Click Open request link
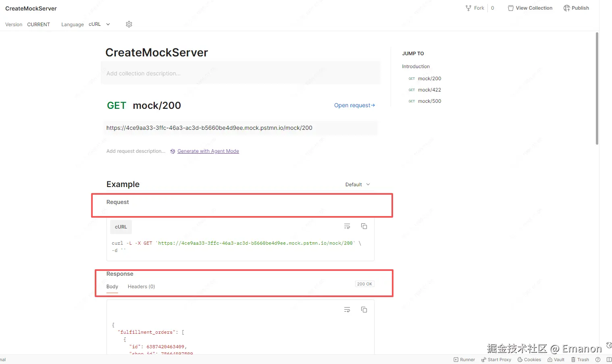This screenshot has width=612, height=364. pyautogui.click(x=354, y=105)
